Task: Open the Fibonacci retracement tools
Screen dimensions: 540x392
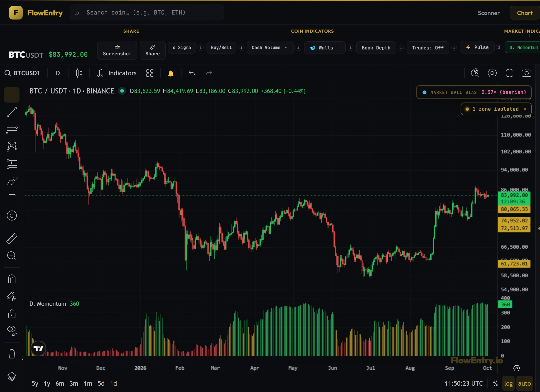Action: click(x=12, y=130)
